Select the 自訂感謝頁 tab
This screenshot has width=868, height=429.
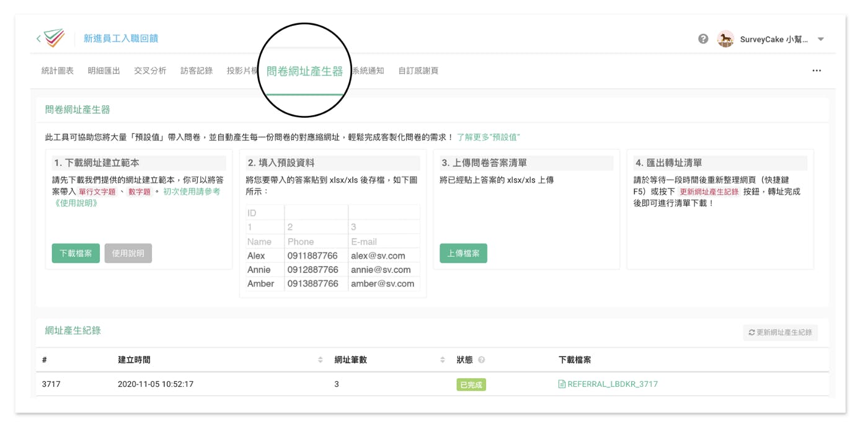(418, 71)
